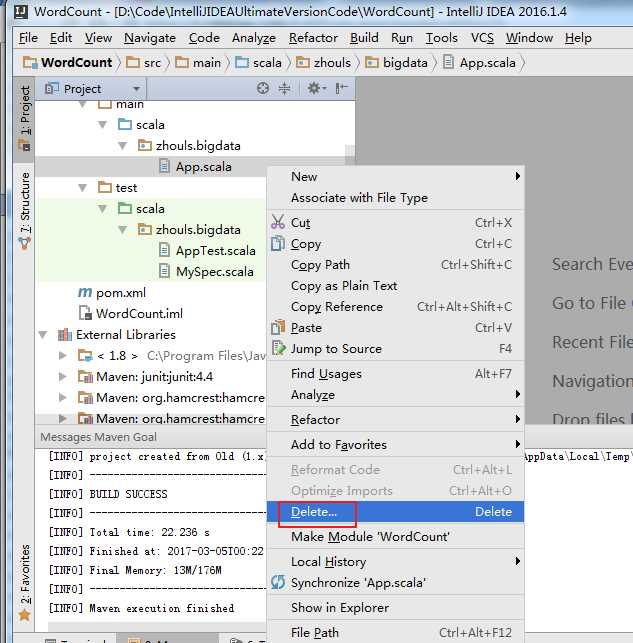
Task: Click the IntelliJ IDEA window icon
Action: click(x=20, y=11)
